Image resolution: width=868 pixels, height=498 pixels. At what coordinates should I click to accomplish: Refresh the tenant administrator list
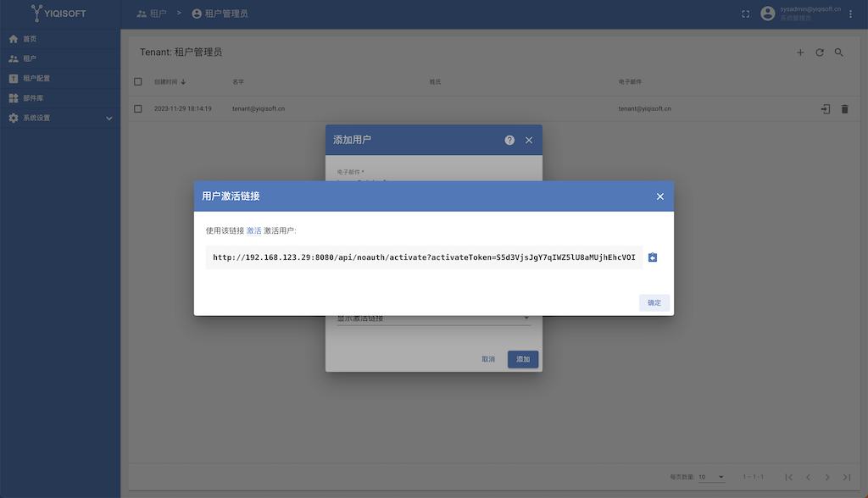[820, 53]
